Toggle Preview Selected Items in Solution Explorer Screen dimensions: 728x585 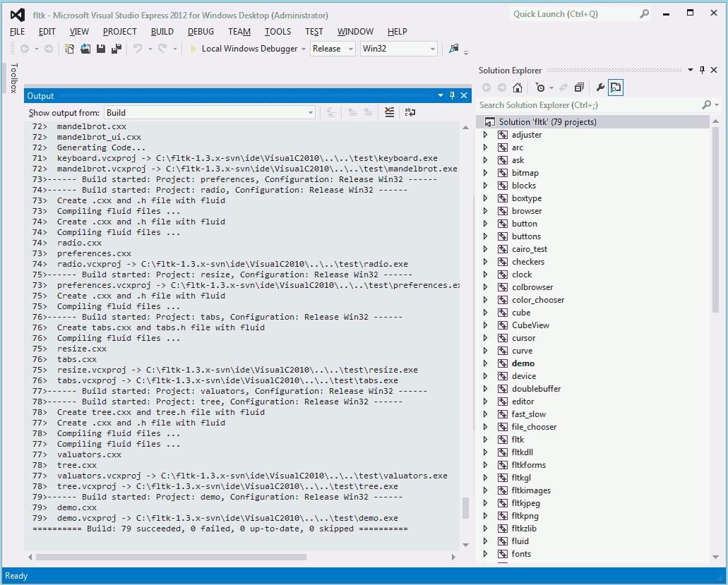[x=616, y=88]
